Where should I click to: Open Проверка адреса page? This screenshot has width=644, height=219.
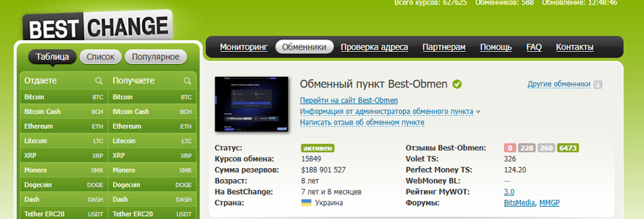pos(374,47)
